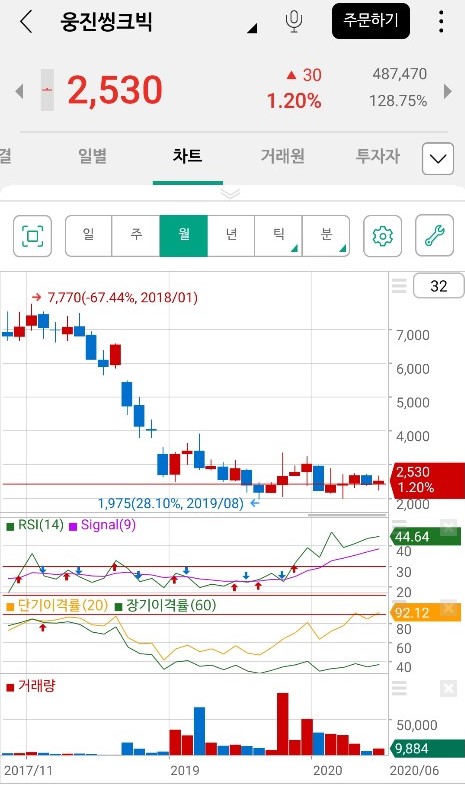Open the 일별 tab
Image resolution: width=465 pixels, height=785 pixels.
click(93, 156)
